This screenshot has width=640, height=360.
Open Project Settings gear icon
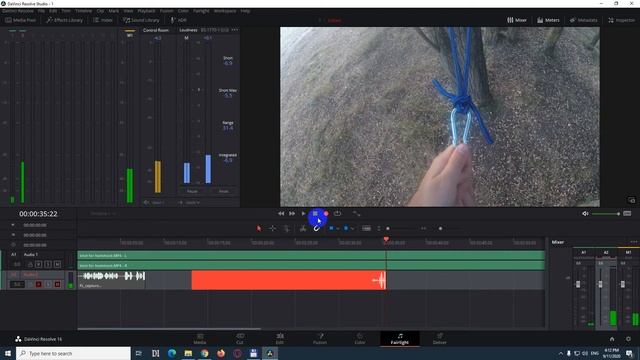(628, 339)
